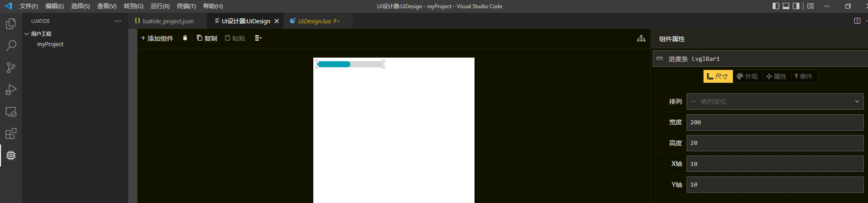Click the Y轴 input field
868x203 pixels.
coord(775,185)
